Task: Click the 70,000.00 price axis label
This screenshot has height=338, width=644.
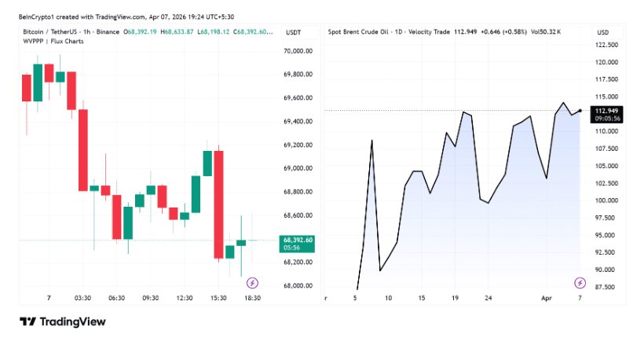Action: point(298,51)
